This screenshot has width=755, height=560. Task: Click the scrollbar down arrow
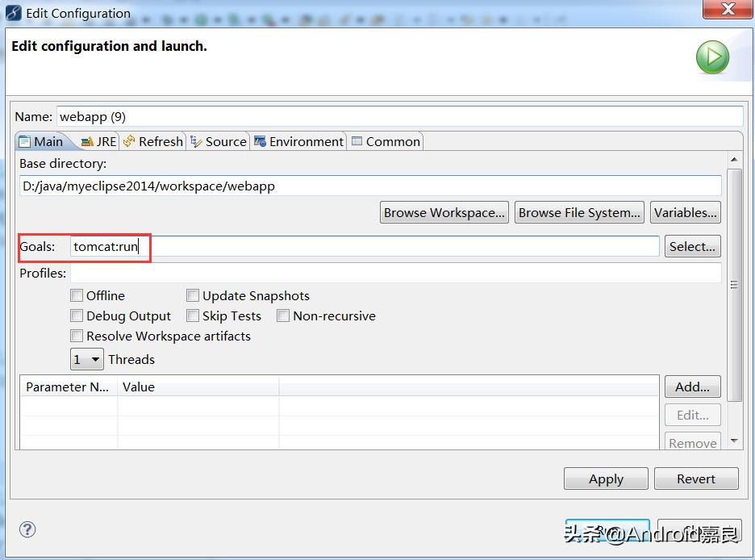[734, 441]
